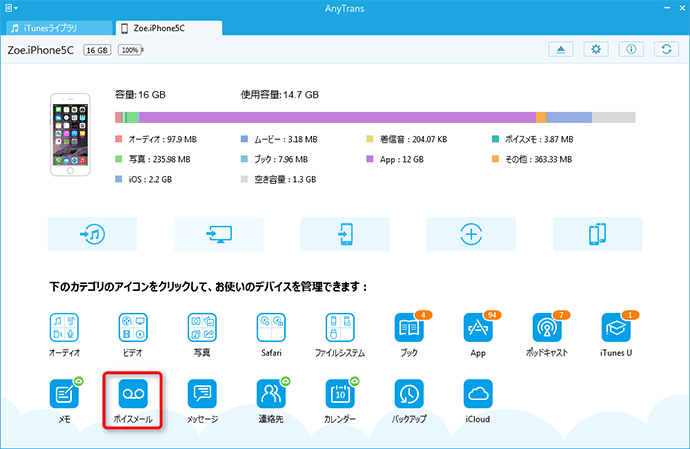The height and width of the screenshot is (449, 690).
Task: Click the Zoe.iPhone5C device name heading
Action: (40, 50)
